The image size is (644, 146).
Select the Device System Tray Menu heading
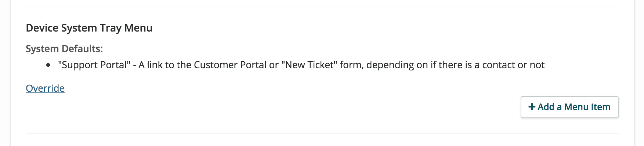(x=89, y=28)
